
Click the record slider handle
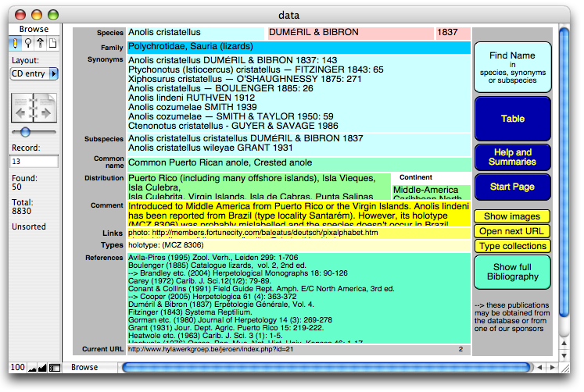[x=25, y=132]
